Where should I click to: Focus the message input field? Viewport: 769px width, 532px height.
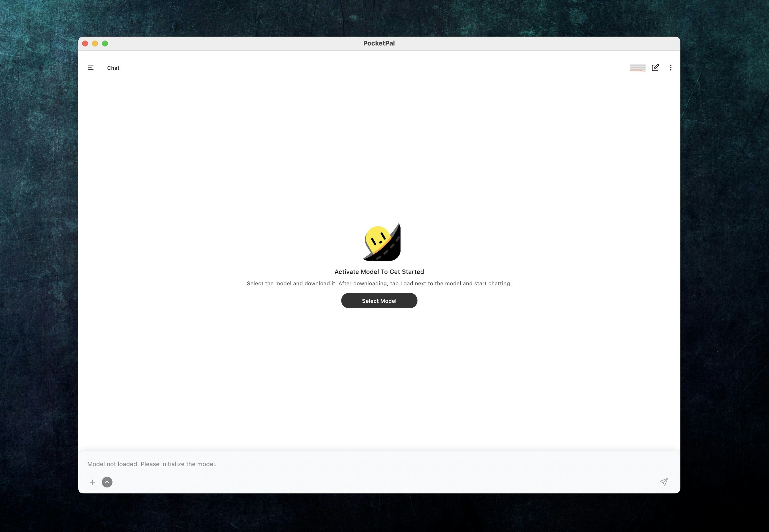379,464
